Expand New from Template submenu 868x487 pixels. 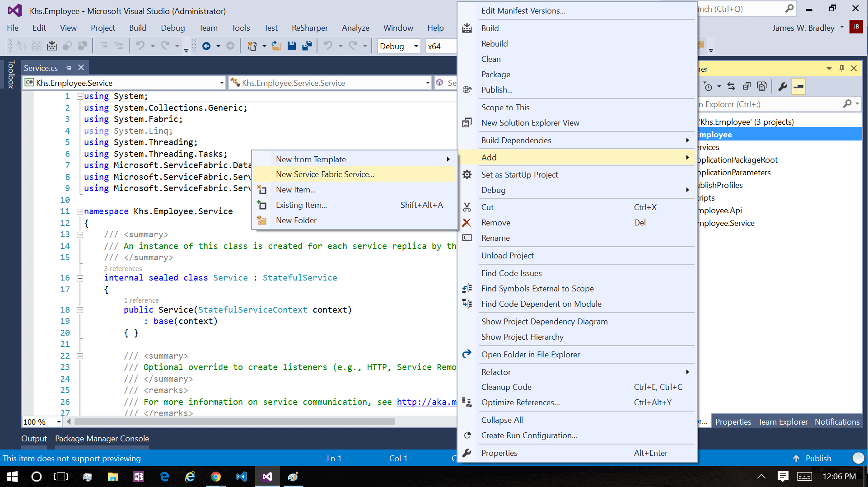[354, 159]
